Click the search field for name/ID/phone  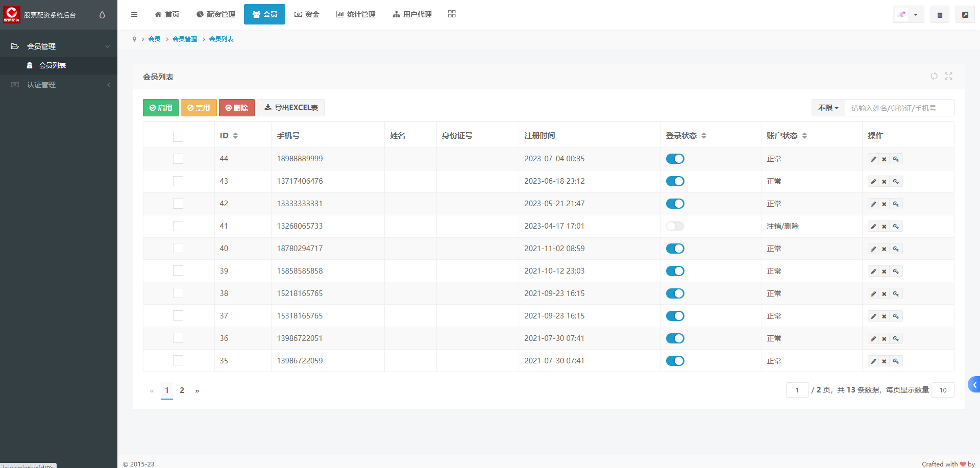[899, 108]
